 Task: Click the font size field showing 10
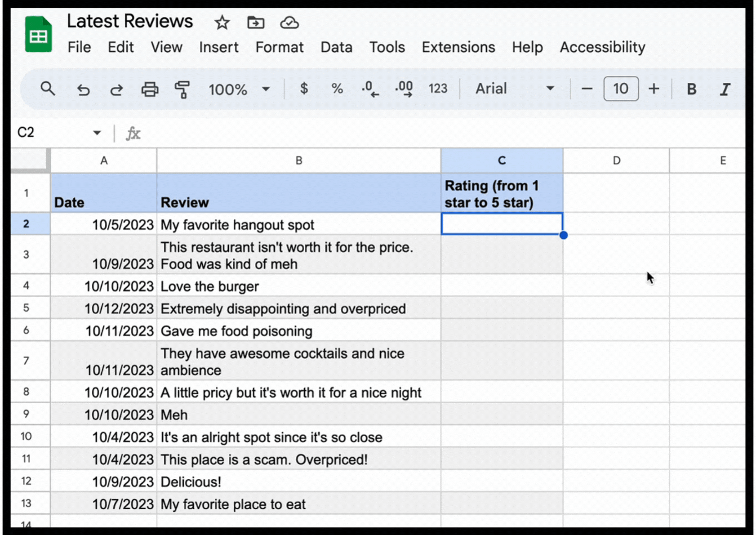[621, 89]
